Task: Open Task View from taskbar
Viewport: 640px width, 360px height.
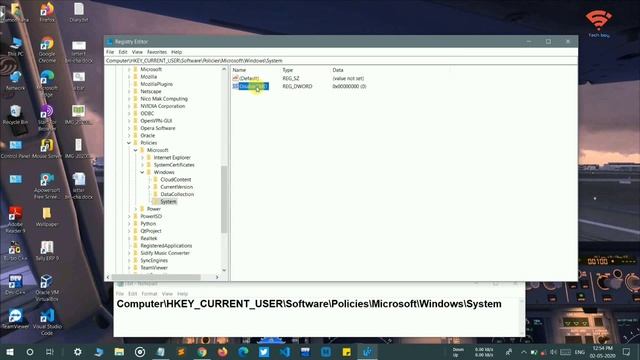Action: pyautogui.click(x=50, y=352)
